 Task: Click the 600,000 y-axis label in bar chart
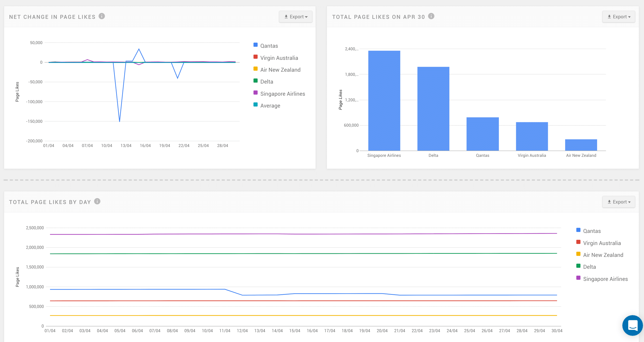[351, 125]
